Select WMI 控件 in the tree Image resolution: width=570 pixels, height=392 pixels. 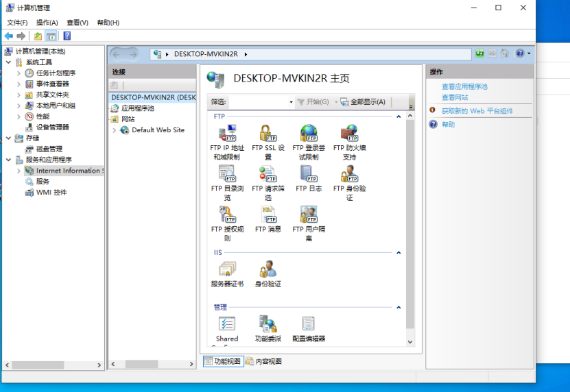point(51,192)
